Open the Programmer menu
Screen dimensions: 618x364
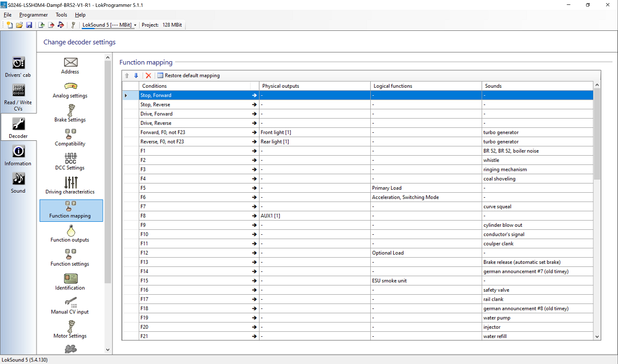pyautogui.click(x=33, y=15)
